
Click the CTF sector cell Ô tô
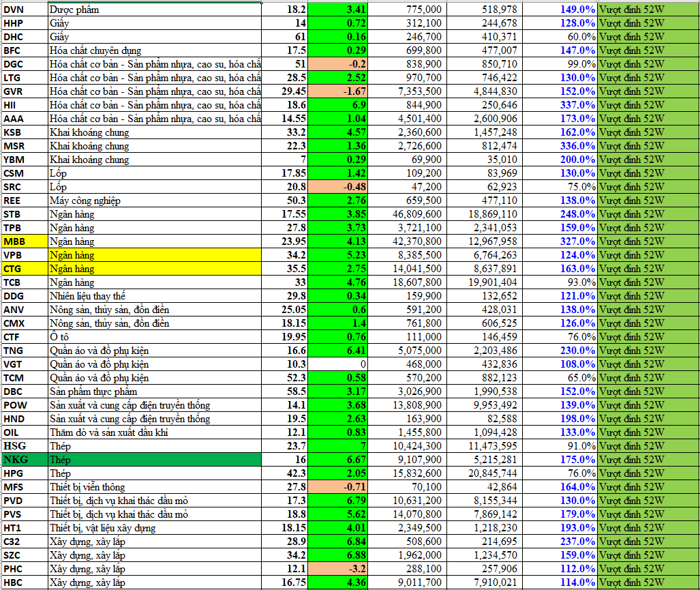point(155,337)
